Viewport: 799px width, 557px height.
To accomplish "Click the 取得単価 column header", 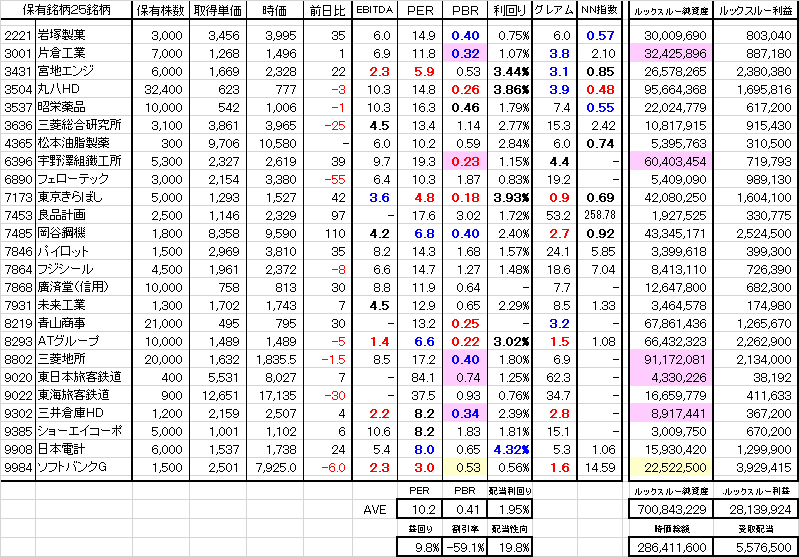I will [x=218, y=10].
